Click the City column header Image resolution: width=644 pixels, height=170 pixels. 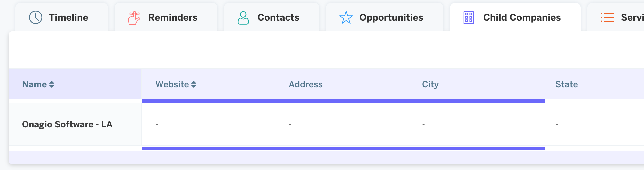coord(430,84)
